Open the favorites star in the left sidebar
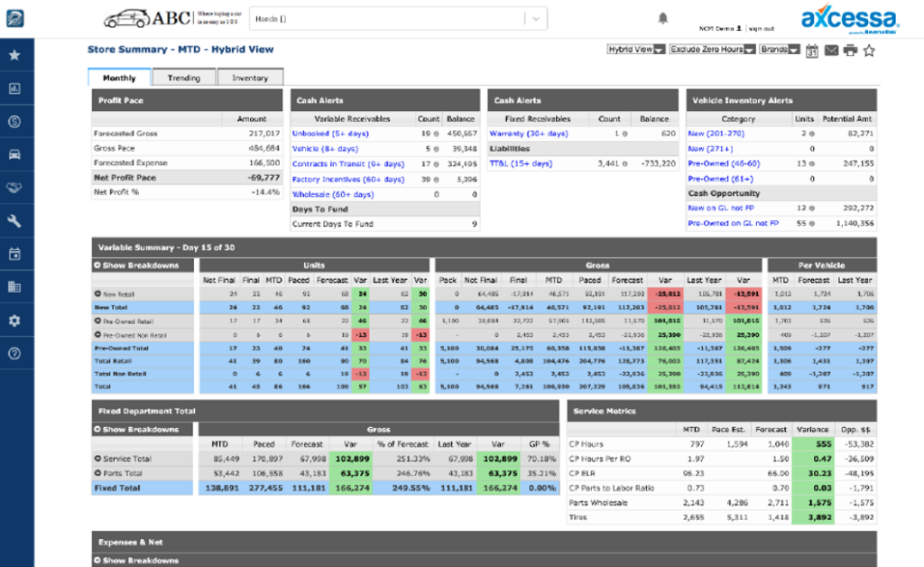The image size is (924, 567). click(x=14, y=55)
